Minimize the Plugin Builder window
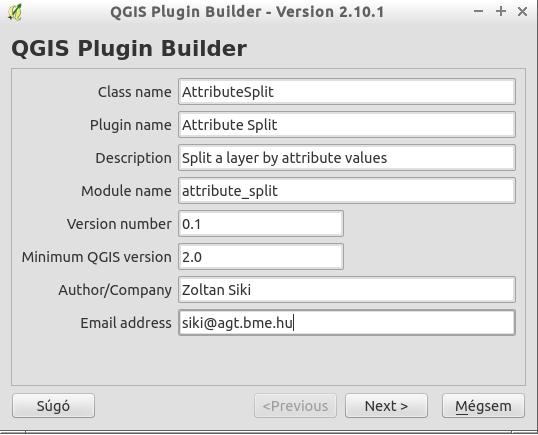This screenshot has width=538, height=435. (478, 11)
